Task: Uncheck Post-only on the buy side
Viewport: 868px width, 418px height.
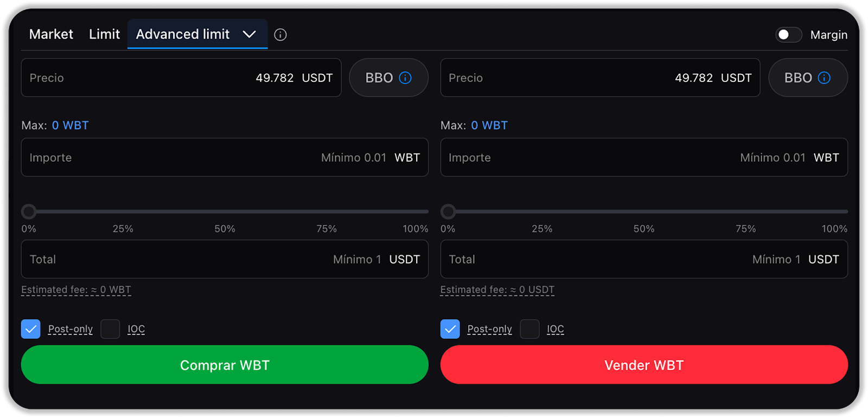Action: [x=31, y=329]
